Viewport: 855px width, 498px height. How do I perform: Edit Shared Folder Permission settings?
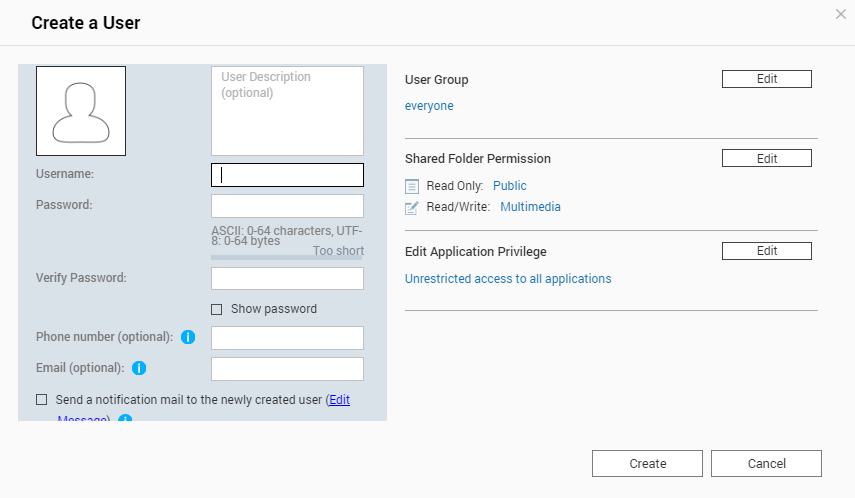coord(766,158)
